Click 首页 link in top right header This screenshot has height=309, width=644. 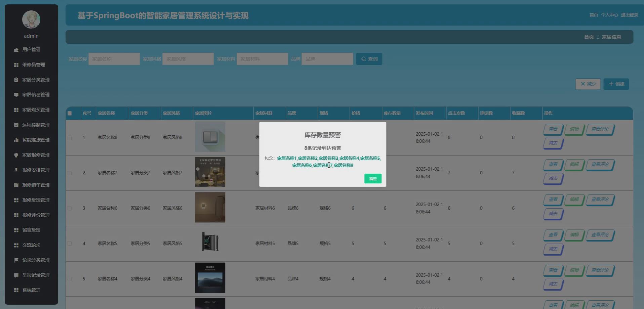[594, 15]
